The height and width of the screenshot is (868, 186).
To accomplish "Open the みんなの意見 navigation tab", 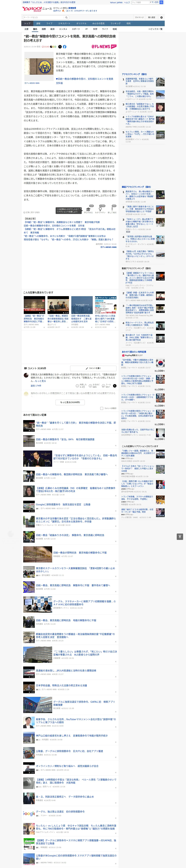I will coord(99,24).
